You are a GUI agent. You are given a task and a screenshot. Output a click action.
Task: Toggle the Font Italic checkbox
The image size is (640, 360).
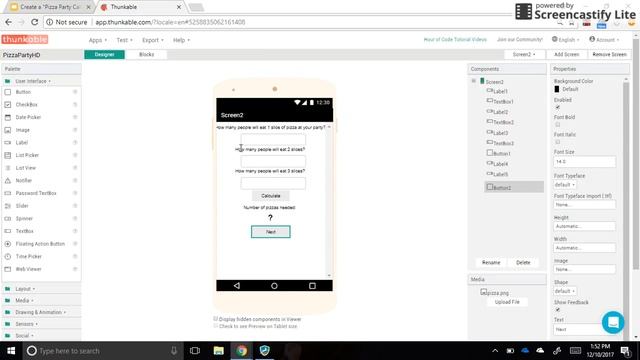[558, 142]
